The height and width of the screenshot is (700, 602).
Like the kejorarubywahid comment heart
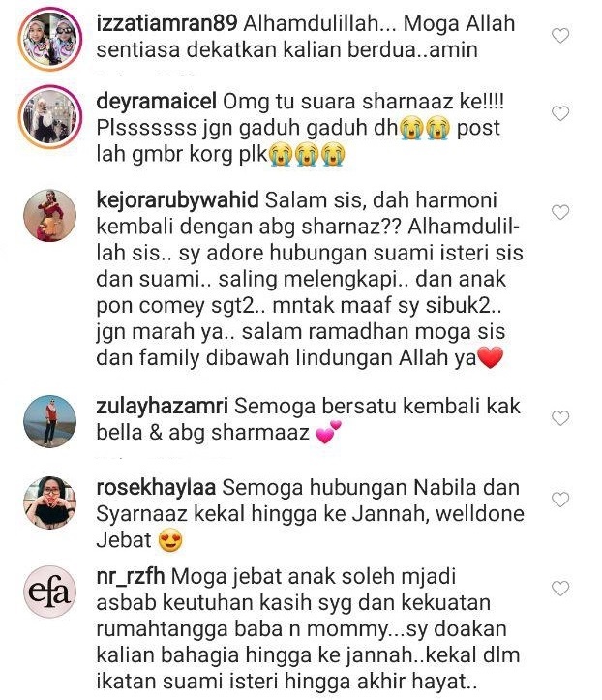(x=560, y=212)
